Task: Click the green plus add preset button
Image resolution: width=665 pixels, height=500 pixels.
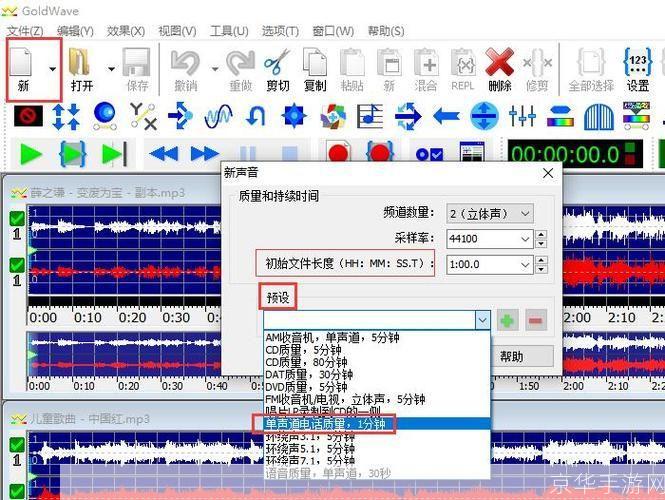Action: (507, 320)
